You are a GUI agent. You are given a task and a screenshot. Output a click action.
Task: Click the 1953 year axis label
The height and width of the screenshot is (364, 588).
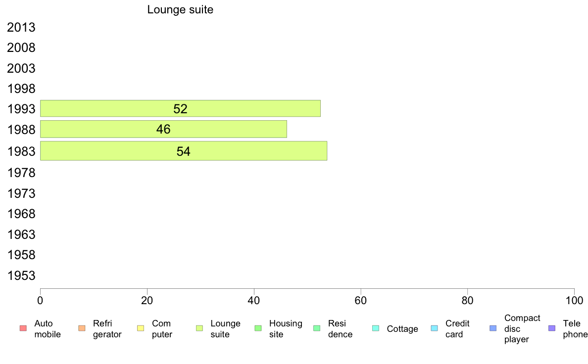[21, 275]
